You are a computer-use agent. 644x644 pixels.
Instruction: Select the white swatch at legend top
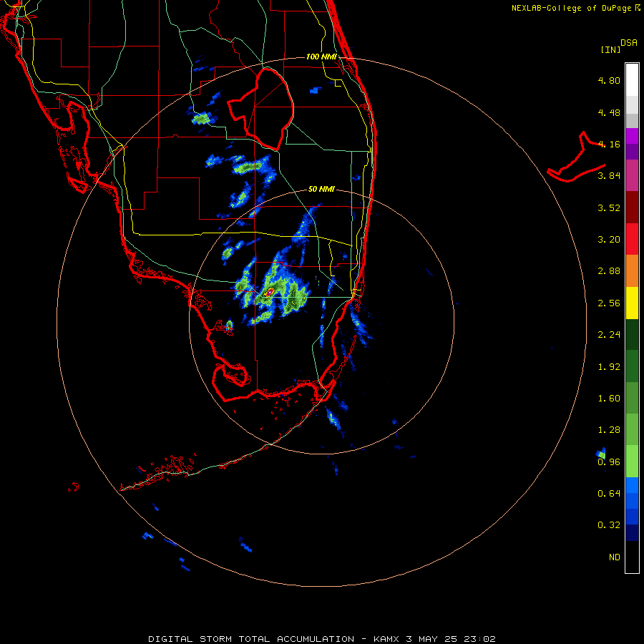pos(632,79)
